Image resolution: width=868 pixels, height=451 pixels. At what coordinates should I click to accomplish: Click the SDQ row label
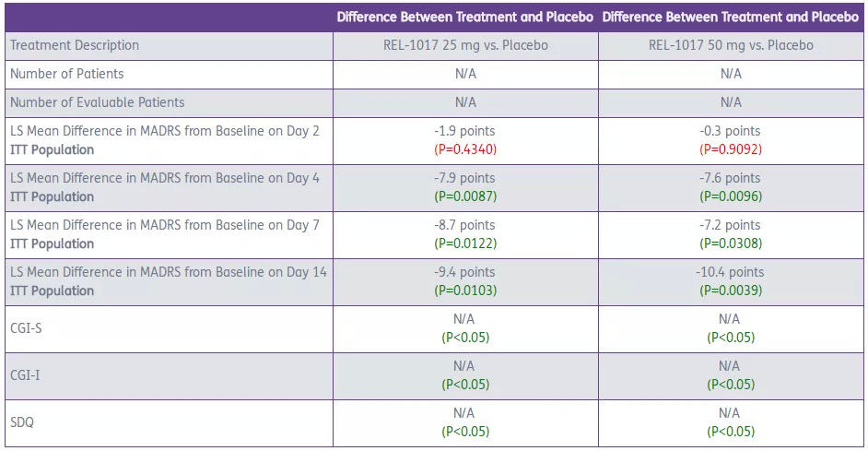coord(22,422)
